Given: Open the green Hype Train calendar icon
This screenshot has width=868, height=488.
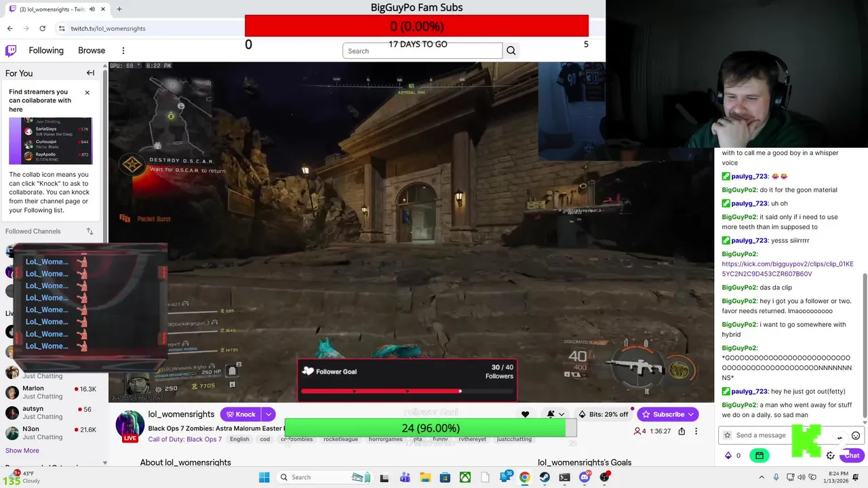Looking at the screenshot, I should (759, 455).
